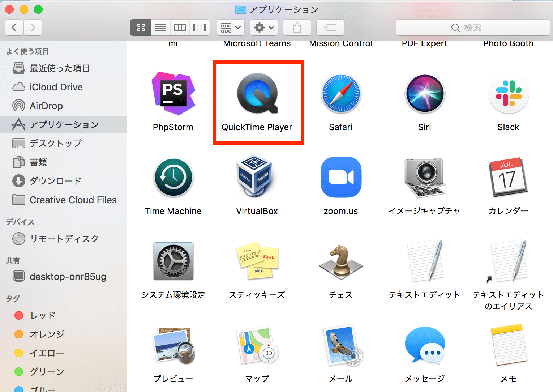Launch the zoom.us camera icon
The width and height of the screenshot is (553, 392).
tap(341, 177)
